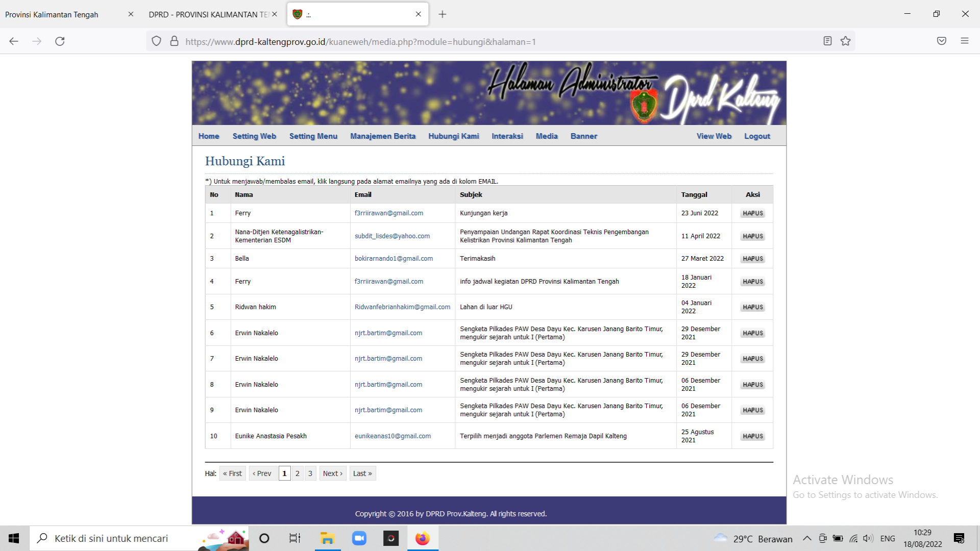This screenshot has height=551, width=980.
Task: Click HAPUS for Eunike Anastasia Pesakh row
Action: point(753,436)
